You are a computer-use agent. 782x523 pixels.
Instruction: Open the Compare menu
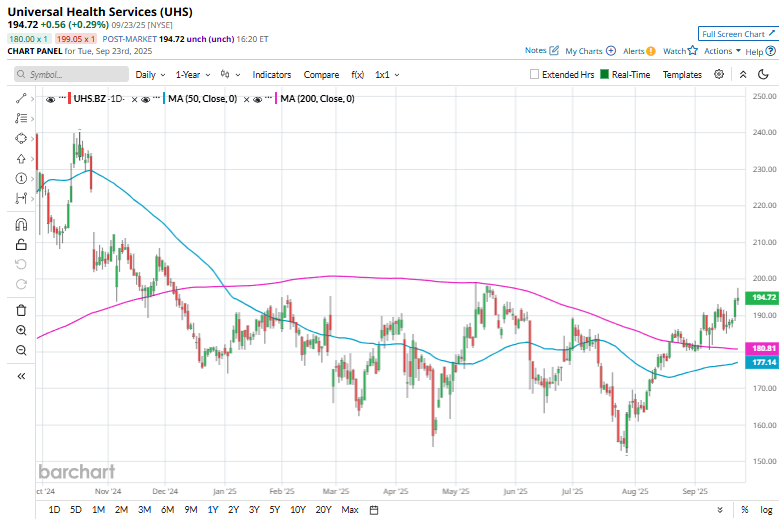click(x=321, y=74)
